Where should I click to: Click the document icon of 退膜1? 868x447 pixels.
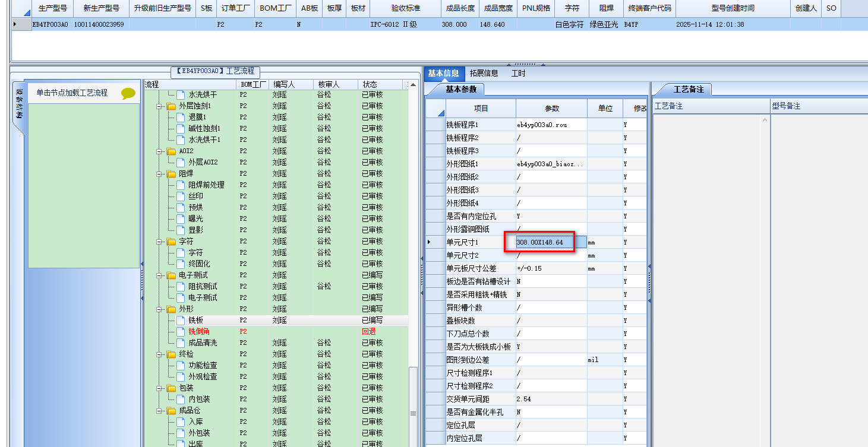coord(181,118)
